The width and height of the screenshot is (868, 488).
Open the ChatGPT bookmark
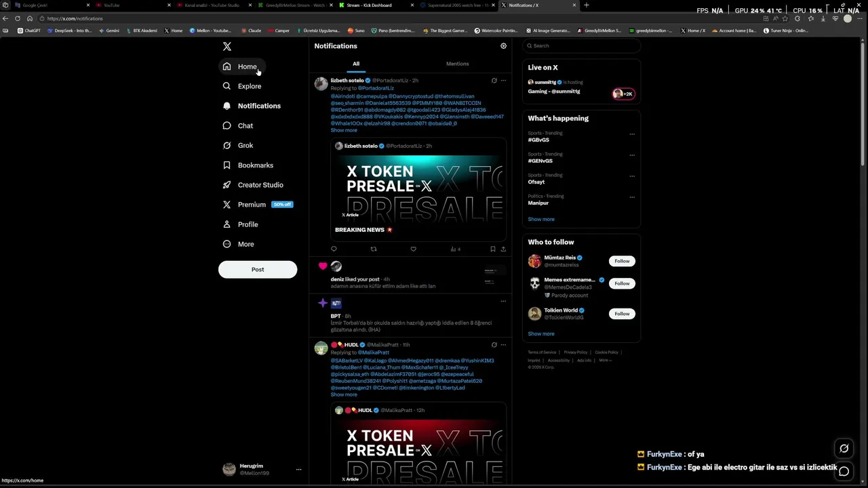pos(29,30)
